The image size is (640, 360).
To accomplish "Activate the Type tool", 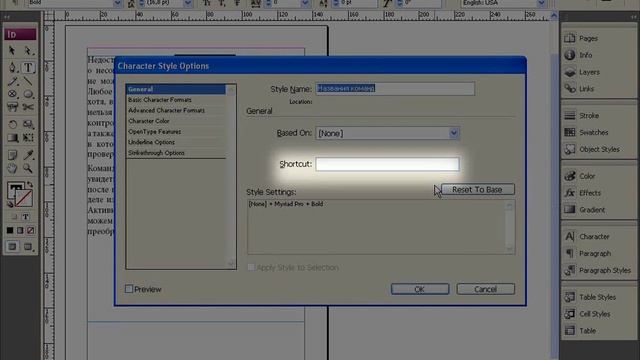I will pyautogui.click(x=28, y=67).
